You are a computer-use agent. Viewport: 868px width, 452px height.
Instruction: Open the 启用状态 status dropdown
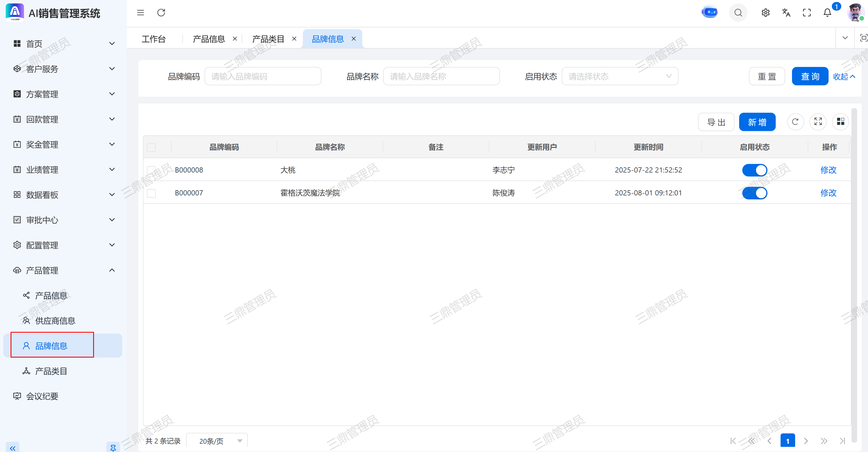point(620,77)
